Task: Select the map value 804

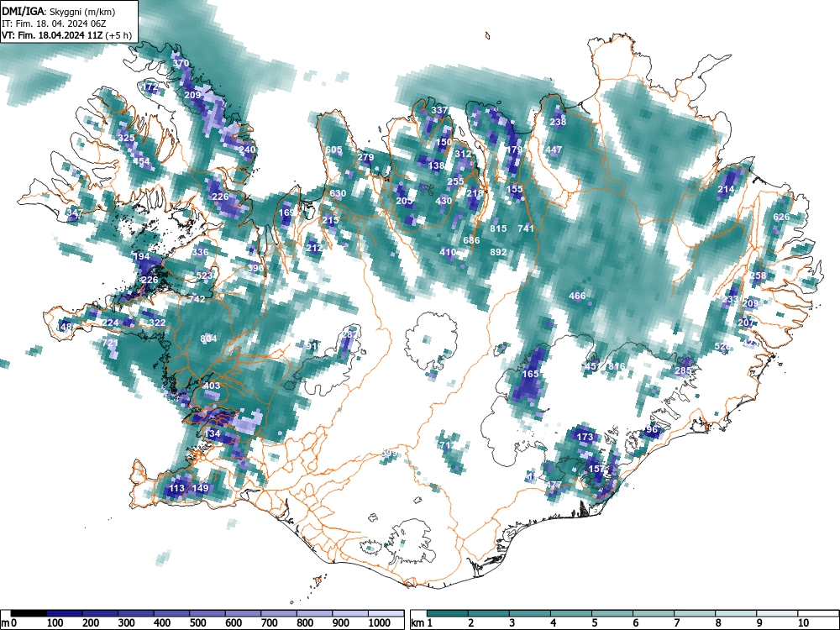Action: 208,339
